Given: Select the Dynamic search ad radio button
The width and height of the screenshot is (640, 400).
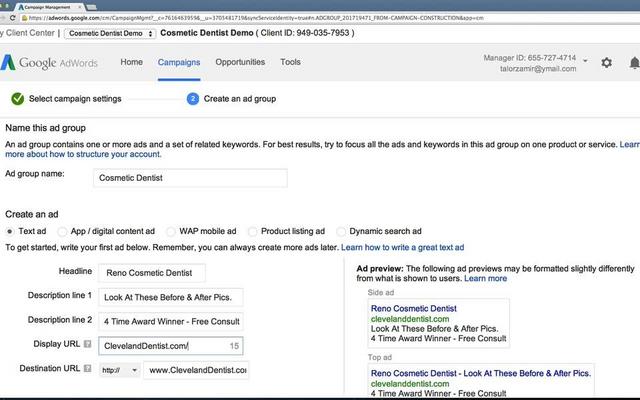Looking at the screenshot, I should click(341, 231).
